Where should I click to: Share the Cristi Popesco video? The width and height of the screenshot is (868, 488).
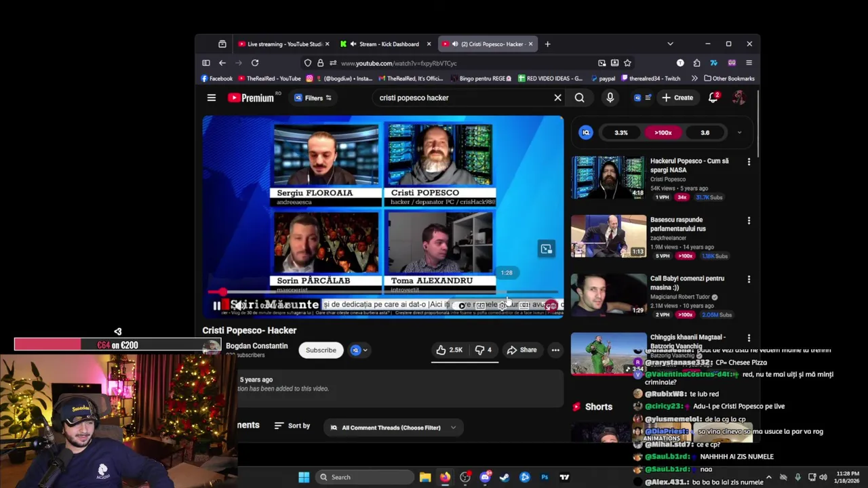coord(521,350)
